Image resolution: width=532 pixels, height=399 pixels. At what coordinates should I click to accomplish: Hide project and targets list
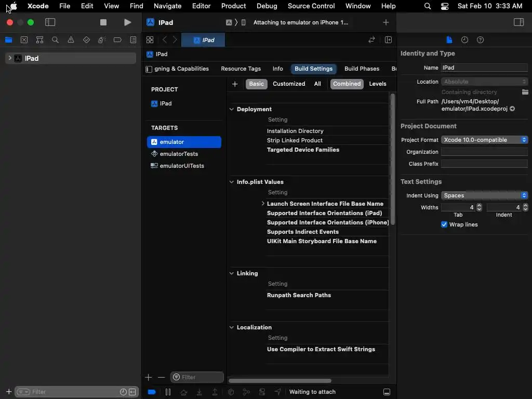(149, 69)
